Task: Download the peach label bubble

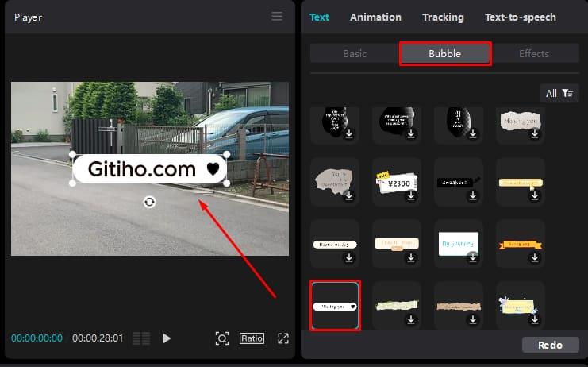Action: pyautogui.click(x=411, y=257)
